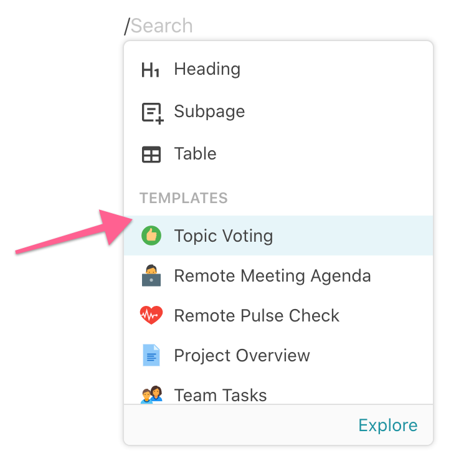Screen dimensions: 474x476
Task: Select Heading from the slash menu
Action: point(207,69)
